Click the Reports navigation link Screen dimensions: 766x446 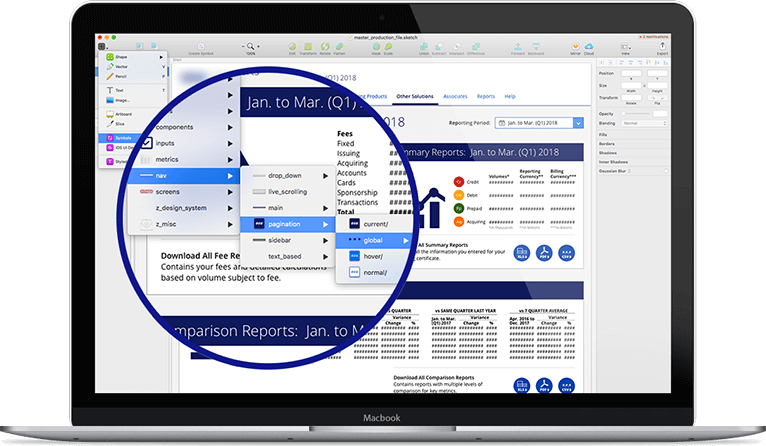(486, 96)
